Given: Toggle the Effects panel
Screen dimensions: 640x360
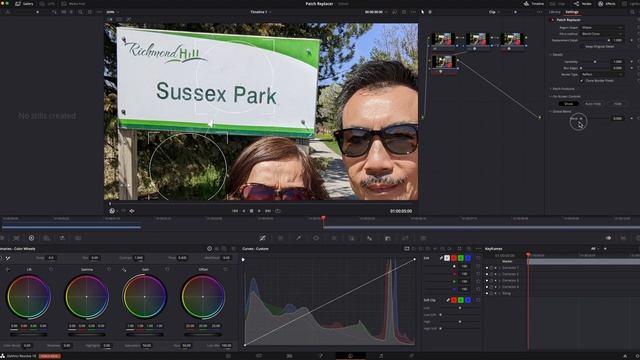Looking at the screenshot, I should point(607,4).
